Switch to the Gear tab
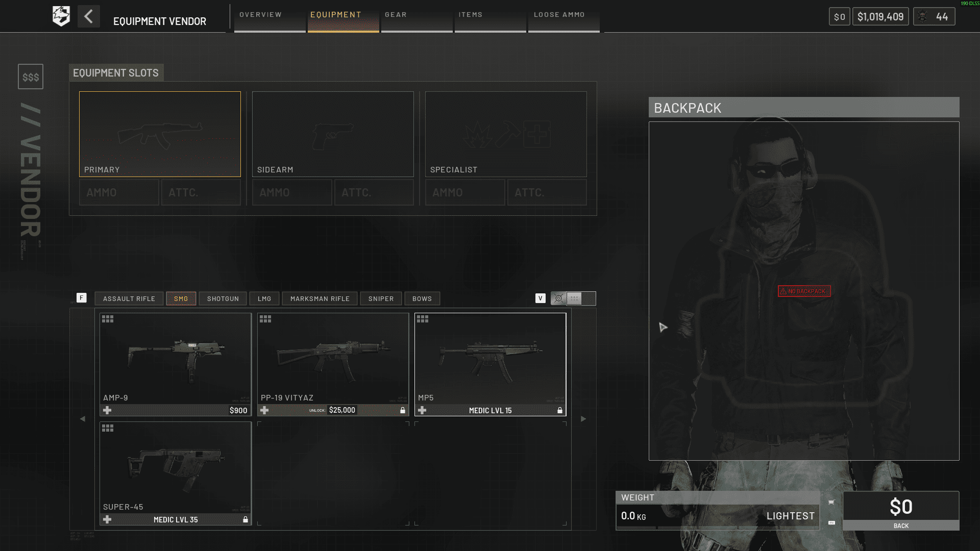This screenshot has width=980, height=551. [x=417, y=17]
